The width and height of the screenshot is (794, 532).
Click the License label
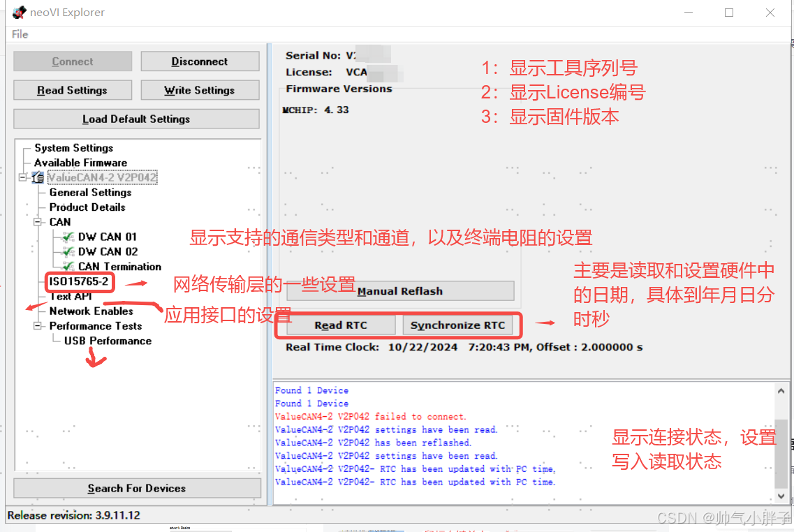(x=309, y=72)
